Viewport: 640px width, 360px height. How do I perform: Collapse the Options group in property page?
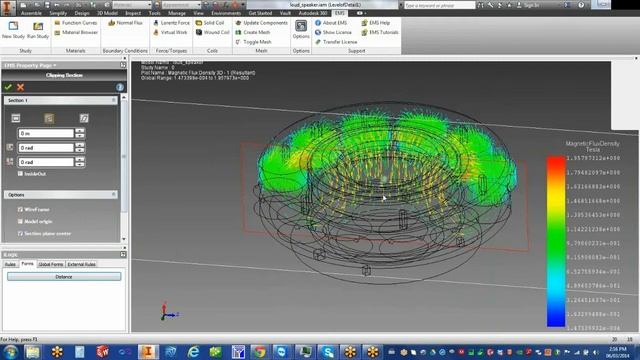click(x=114, y=195)
